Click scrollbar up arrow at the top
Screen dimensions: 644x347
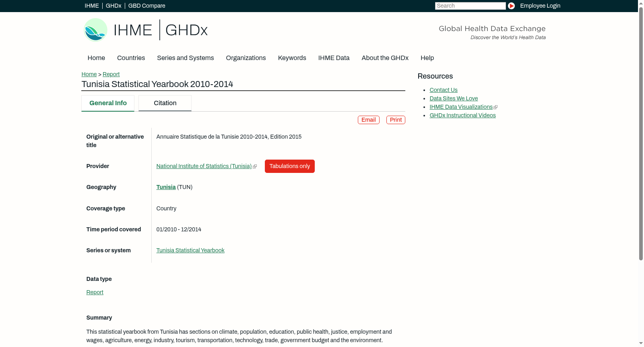pyautogui.click(x=641, y=3)
